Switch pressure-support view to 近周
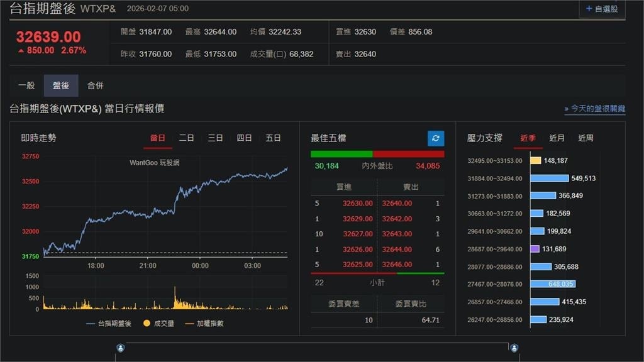 [x=586, y=138]
